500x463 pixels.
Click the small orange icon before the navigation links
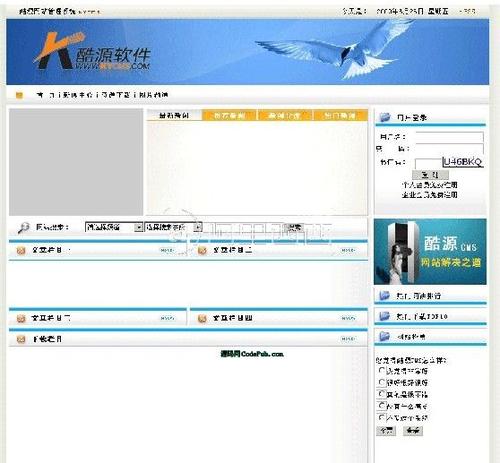point(19,95)
